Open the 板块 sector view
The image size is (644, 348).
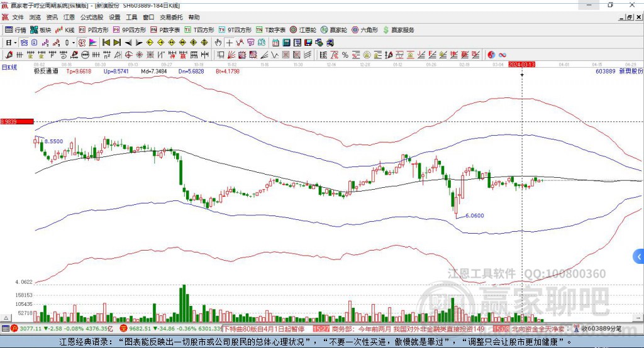[x=41, y=30]
